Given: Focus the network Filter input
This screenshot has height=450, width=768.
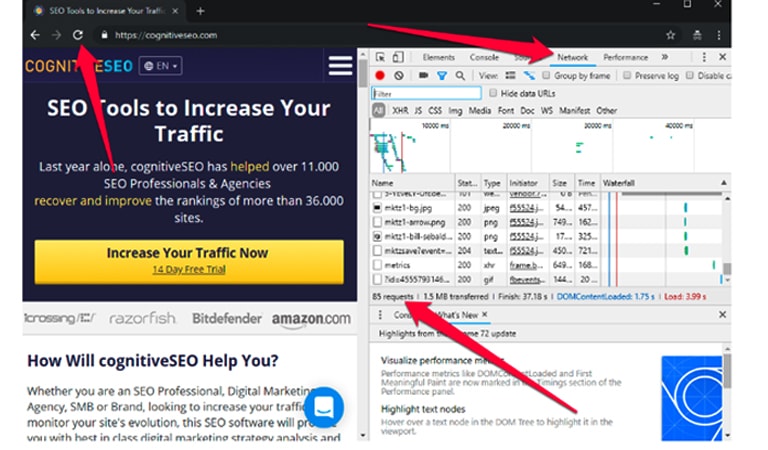Looking at the screenshot, I should 426,93.
